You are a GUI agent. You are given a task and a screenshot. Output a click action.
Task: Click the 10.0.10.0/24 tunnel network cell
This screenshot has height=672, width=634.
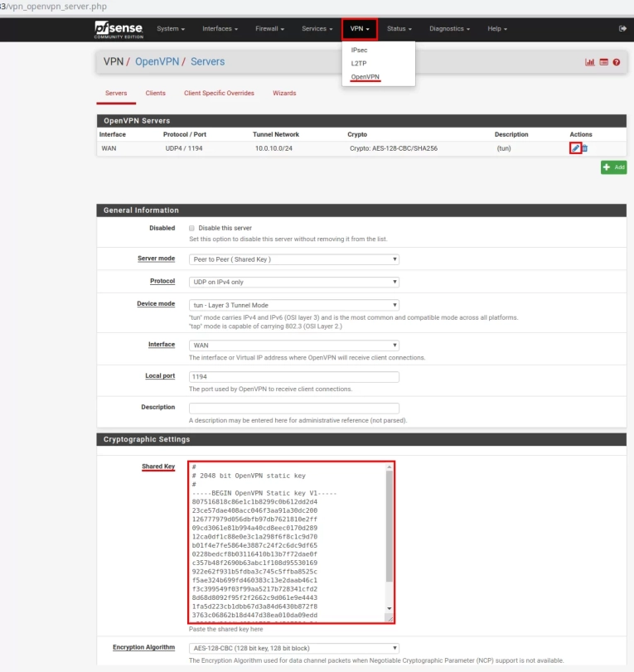pos(273,148)
